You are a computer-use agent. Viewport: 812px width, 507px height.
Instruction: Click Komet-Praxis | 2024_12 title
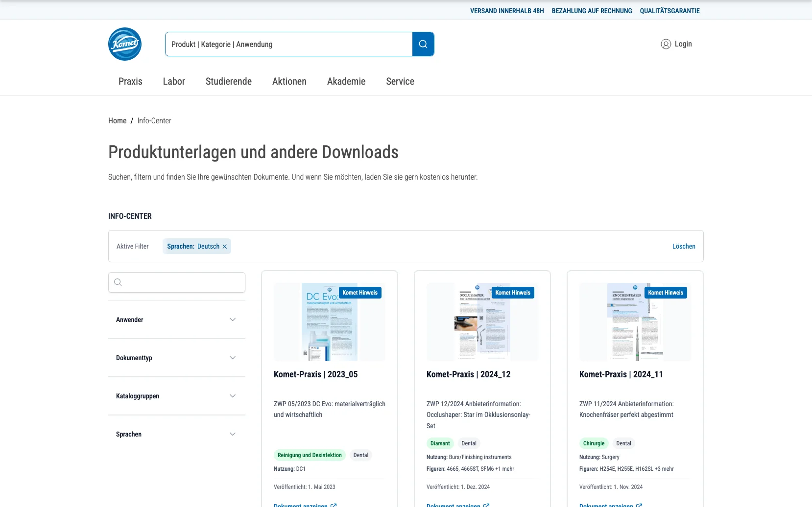(469, 374)
